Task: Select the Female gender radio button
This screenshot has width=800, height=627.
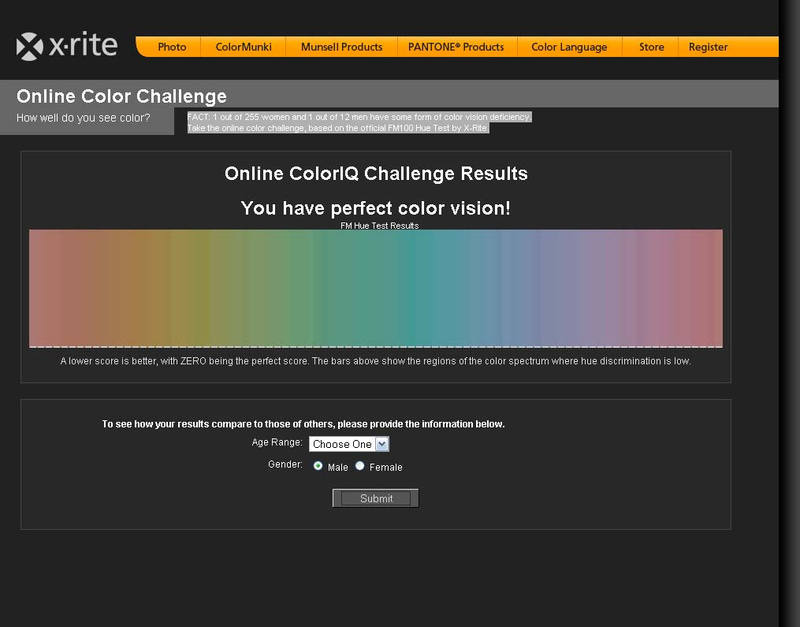Action: click(360, 466)
